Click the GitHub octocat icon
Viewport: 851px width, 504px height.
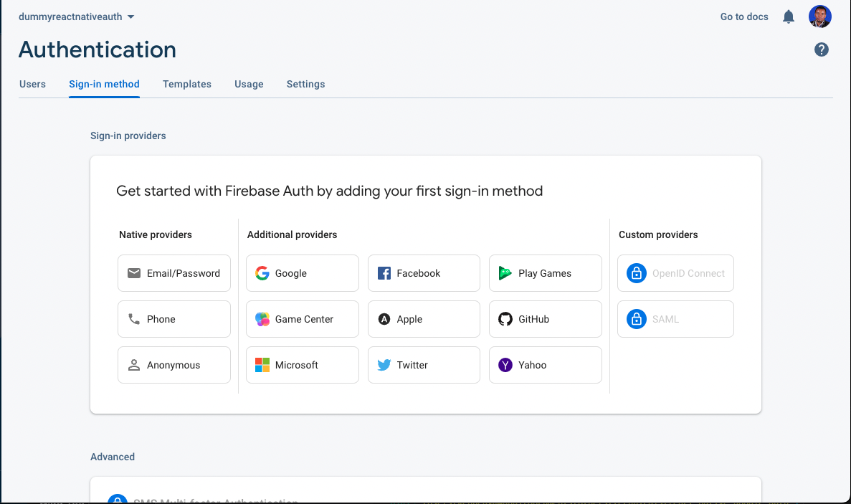[x=505, y=319]
